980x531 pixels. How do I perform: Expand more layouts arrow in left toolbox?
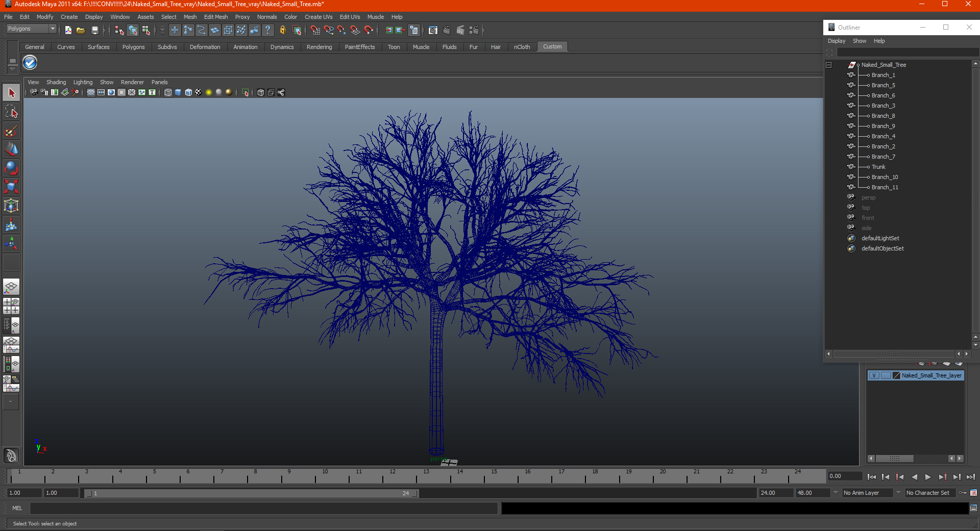pos(11,401)
